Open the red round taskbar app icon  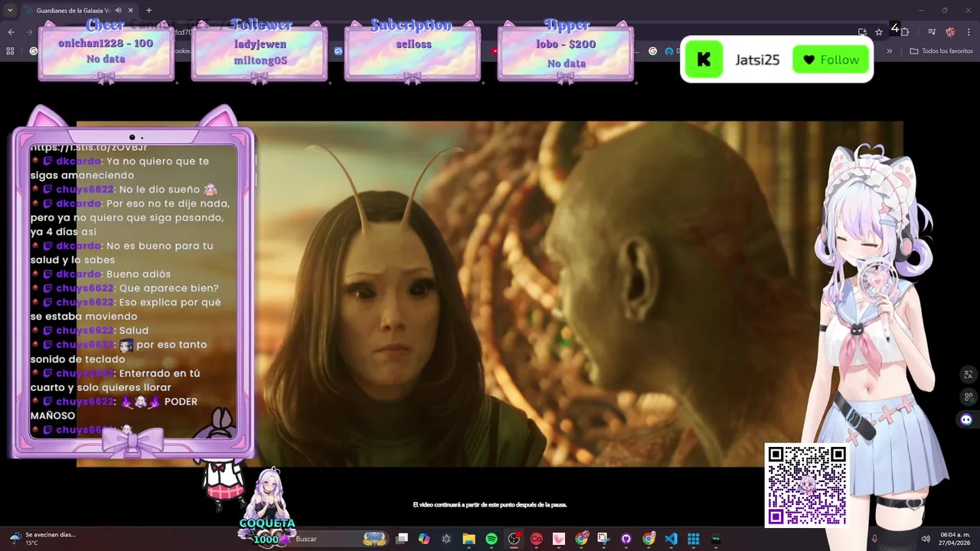[x=536, y=539]
